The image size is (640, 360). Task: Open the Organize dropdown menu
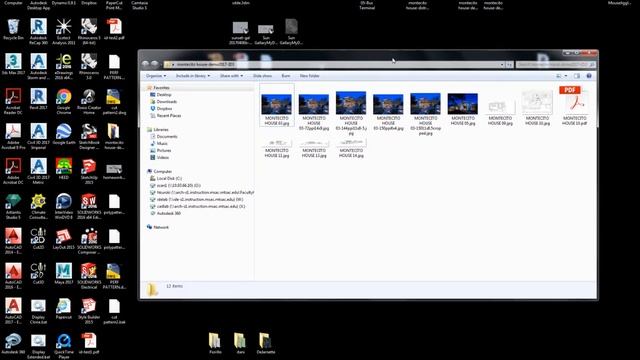pos(156,76)
